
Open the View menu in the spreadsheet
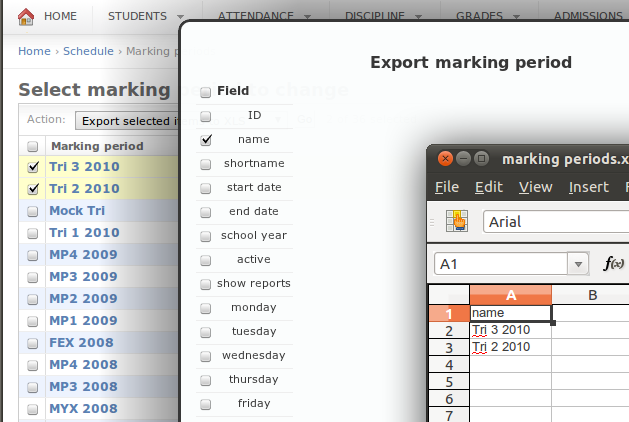535,187
